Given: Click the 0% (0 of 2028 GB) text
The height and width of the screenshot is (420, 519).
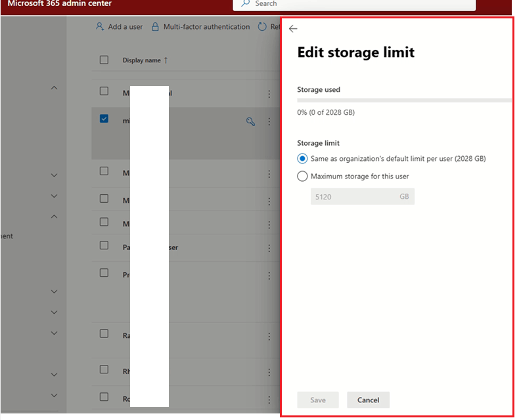Looking at the screenshot, I should [326, 112].
